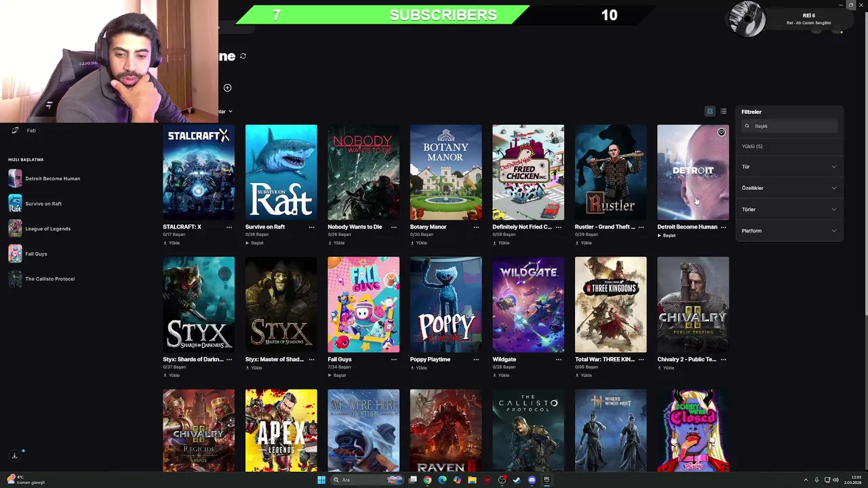This screenshot has height=488, width=868.
Task: Open the Apex Legends cover thumbnail
Action: point(281,430)
